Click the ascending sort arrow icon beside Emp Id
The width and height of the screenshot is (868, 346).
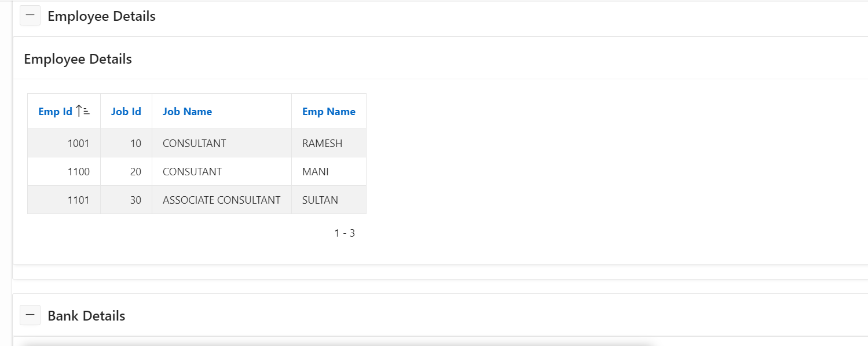coord(83,111)
